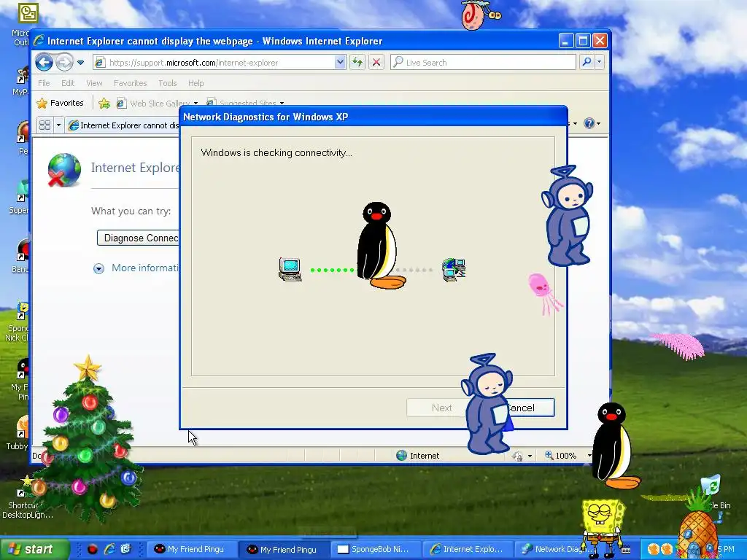
Task: Open the View menu in Internet Explorer
Action: [x=94, y=83]
